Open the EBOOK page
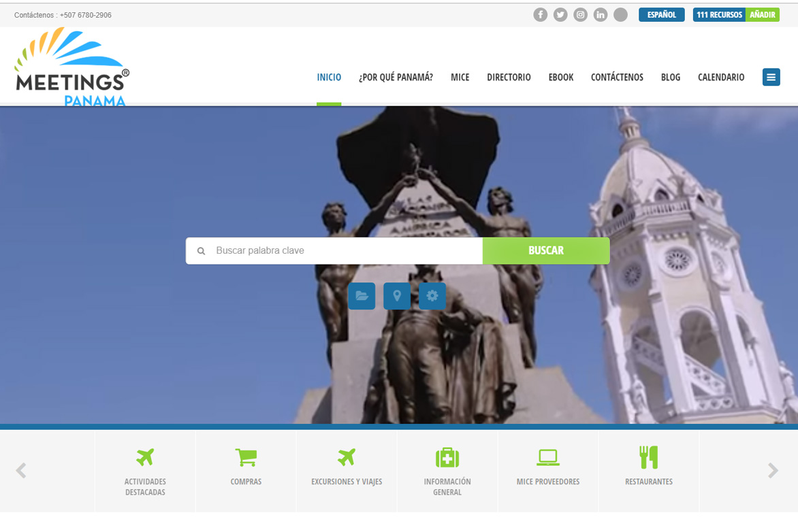The image size is (798, 532). tap(561, 78)
